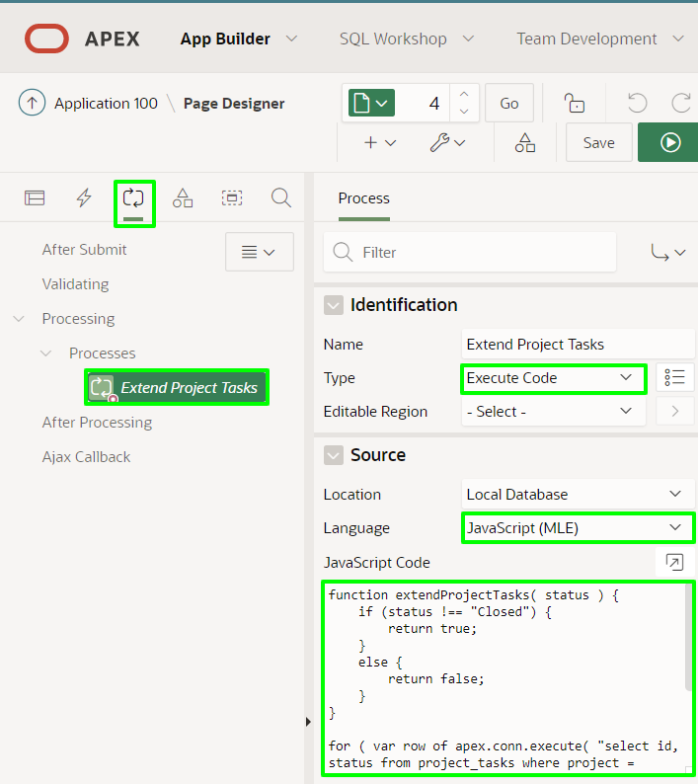
Task: Decrement the page number stepper
Action: pyautogui.click(x=464, y=111)
